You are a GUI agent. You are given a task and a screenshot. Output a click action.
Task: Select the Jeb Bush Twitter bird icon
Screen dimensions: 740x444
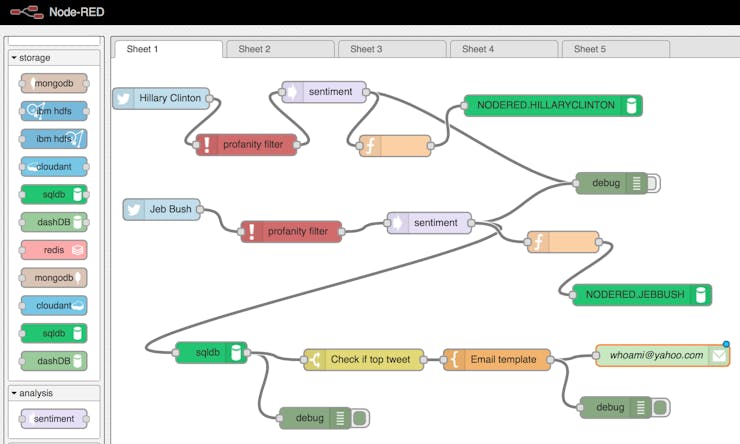(134, 209)
